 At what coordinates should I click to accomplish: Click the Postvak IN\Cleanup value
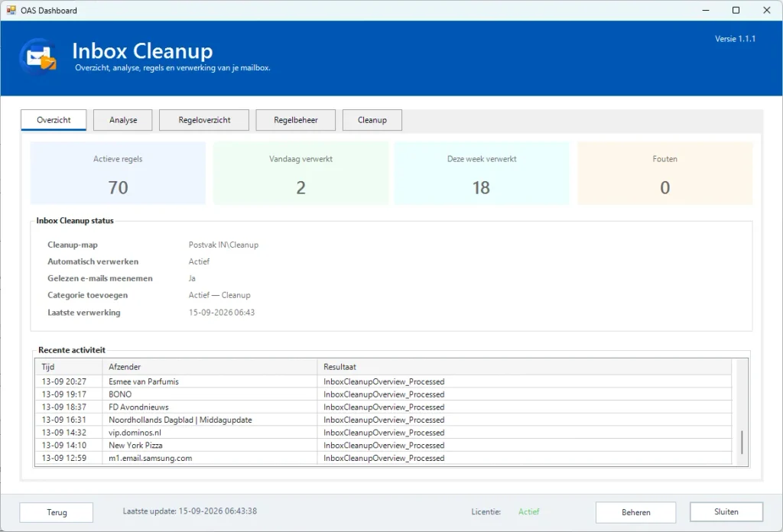pyautogui.click(x=223, y=245)
